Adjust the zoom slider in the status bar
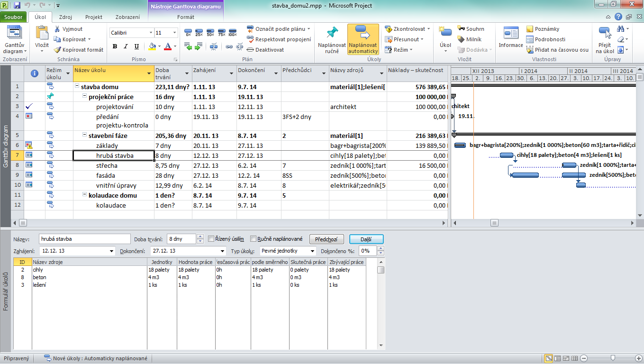This screenshot has width=644, height=364. (x=613, y=358)
